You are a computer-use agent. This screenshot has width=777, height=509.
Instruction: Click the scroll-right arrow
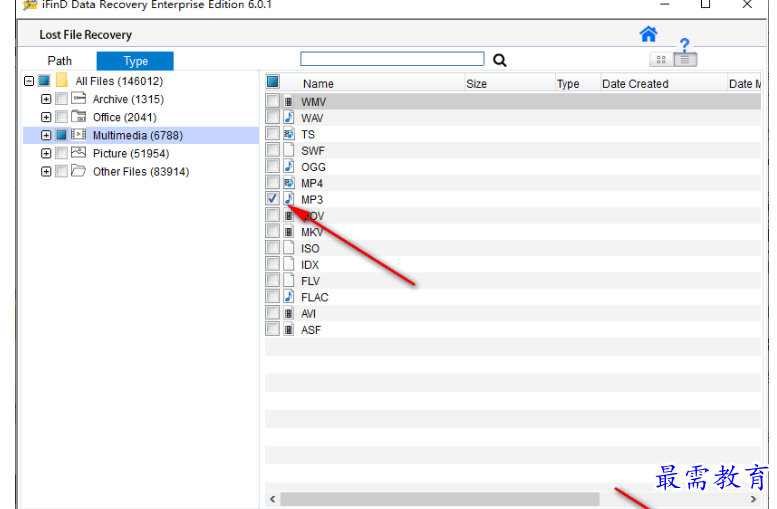click(x=753, y=499)
